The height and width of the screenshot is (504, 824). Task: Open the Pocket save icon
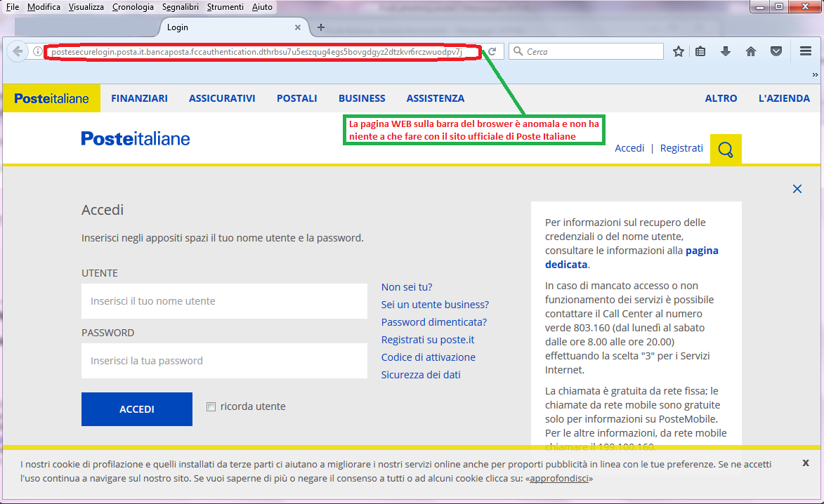coord(776,51)
